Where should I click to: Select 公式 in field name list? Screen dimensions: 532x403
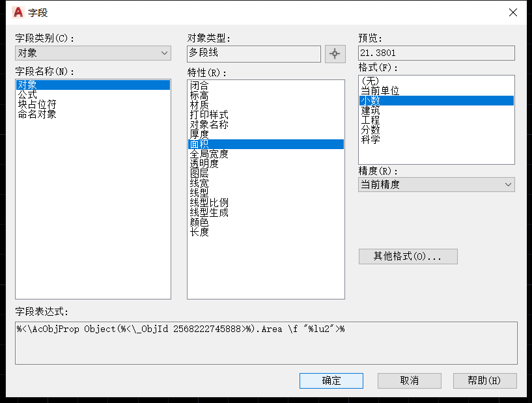point(93,94)
